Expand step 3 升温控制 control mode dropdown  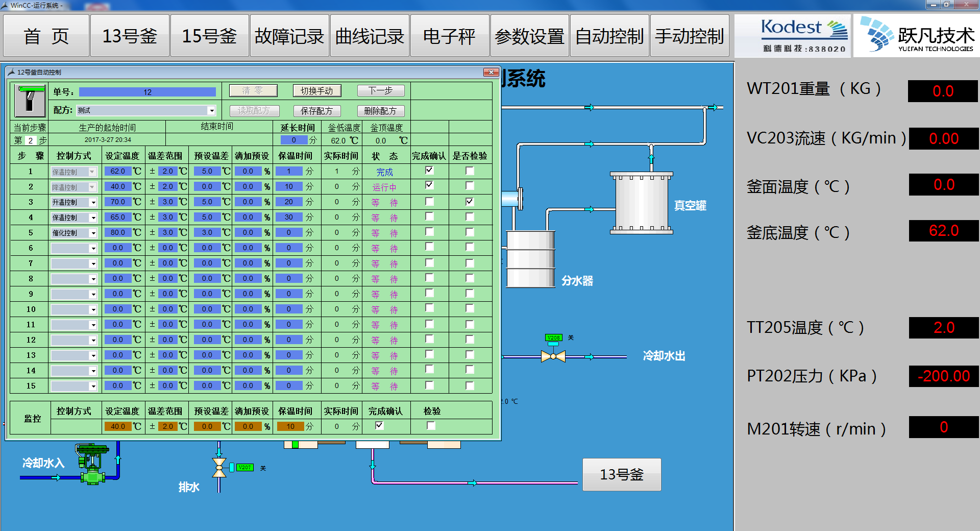pyautogui.click(x=93, y=203)
